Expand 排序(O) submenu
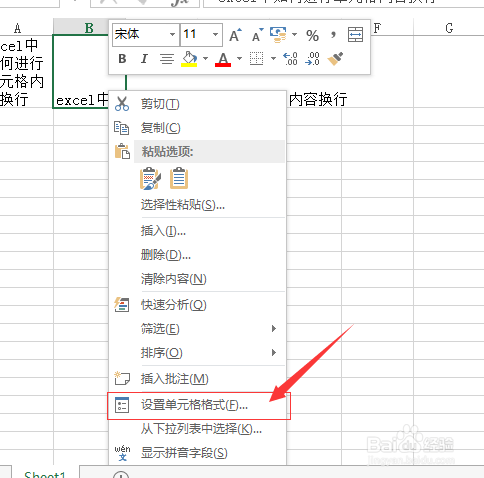 click(197, 353)
